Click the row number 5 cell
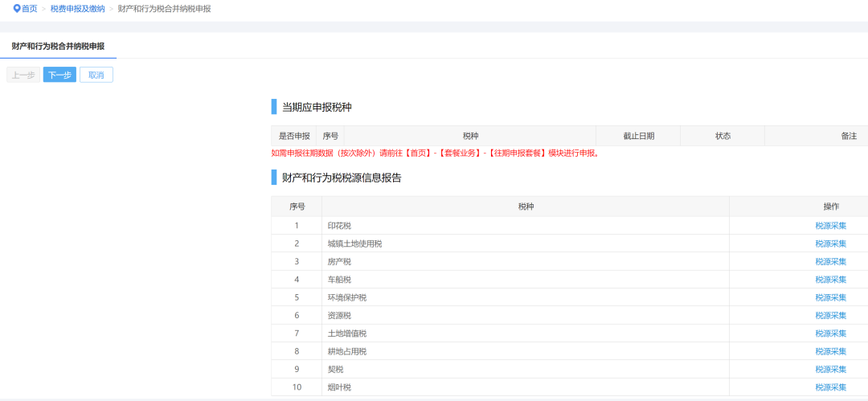The image size is (868, 401). click(x=297, y=297)
